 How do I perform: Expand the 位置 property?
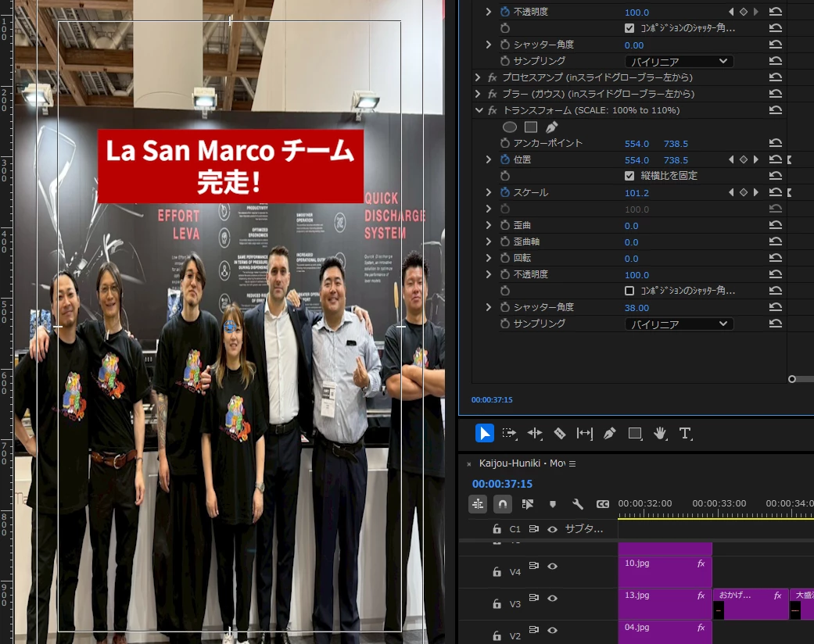point(489,159)
